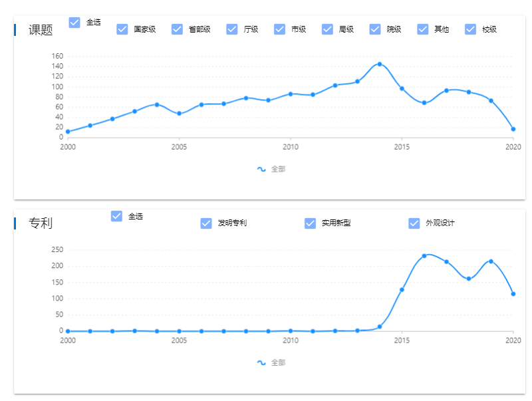Uncheck 全选 checkbox in 课题 section
The width and height of the screenshot is (532, 401).
[74, 23]
